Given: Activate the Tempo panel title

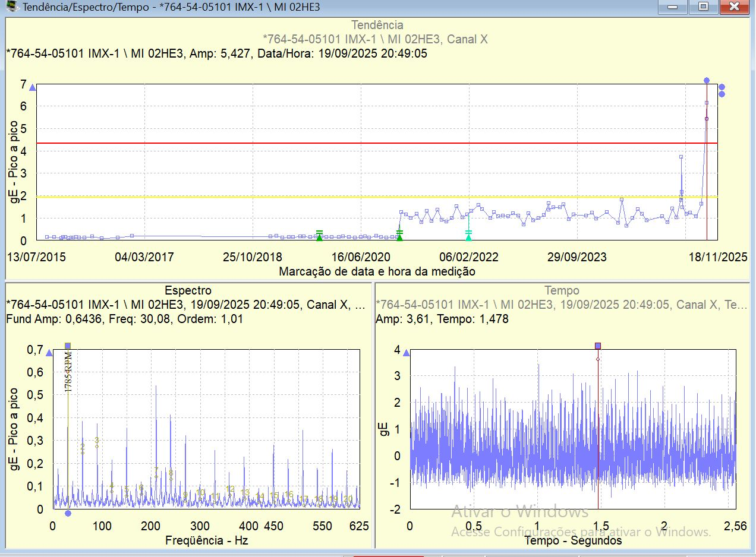Looking at the screenshot, I should coord(562,290).
